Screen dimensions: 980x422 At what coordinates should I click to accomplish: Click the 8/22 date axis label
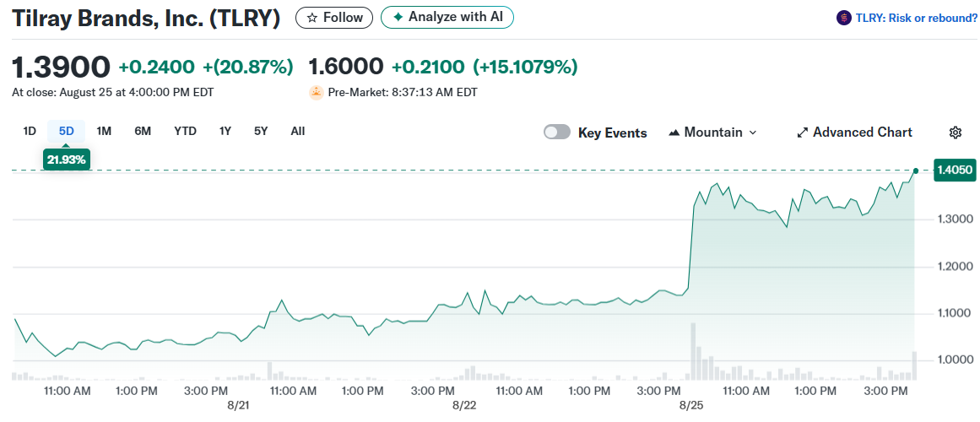point(464,405)
